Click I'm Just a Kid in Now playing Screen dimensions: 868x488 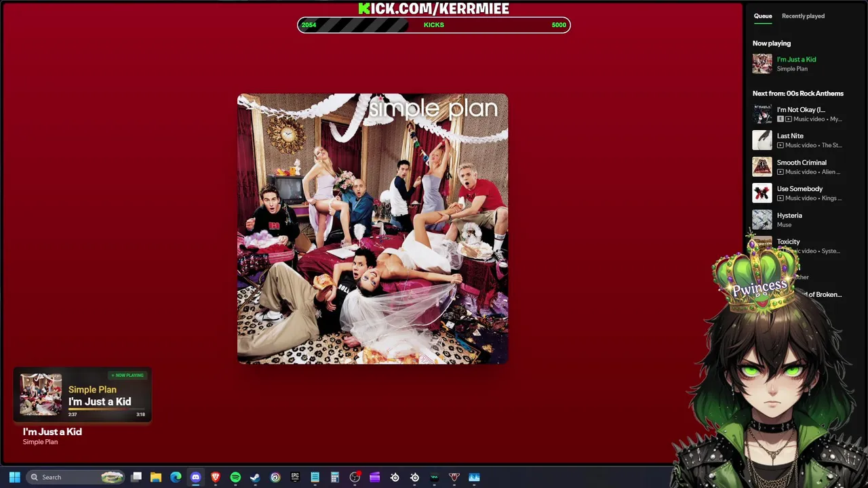796,60
